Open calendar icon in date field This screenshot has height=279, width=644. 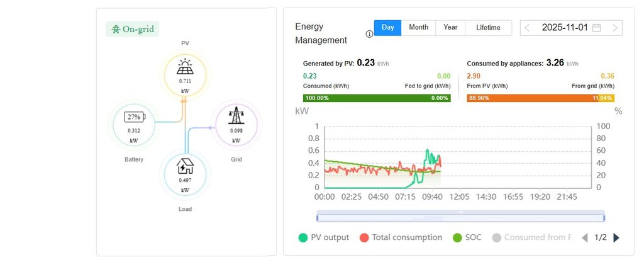tap(597, 28)
